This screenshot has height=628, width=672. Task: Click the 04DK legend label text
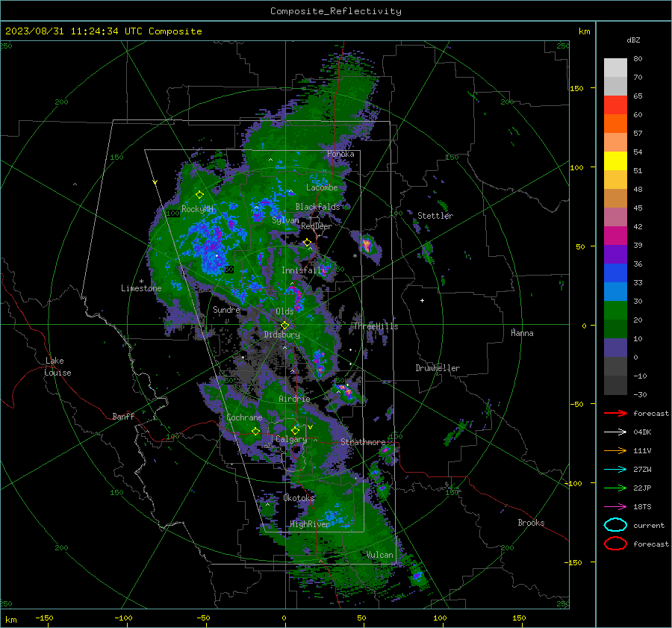[642, 432]
